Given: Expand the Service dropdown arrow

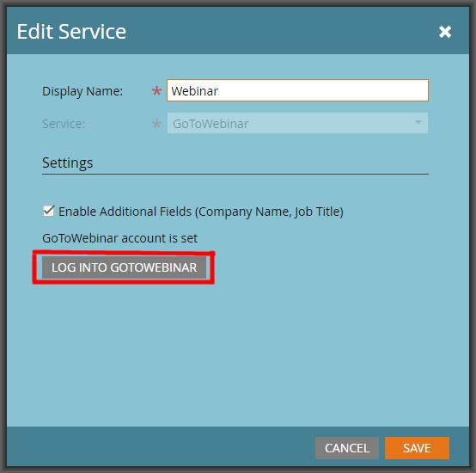Looking at the screenshot, I should (418, 122).
